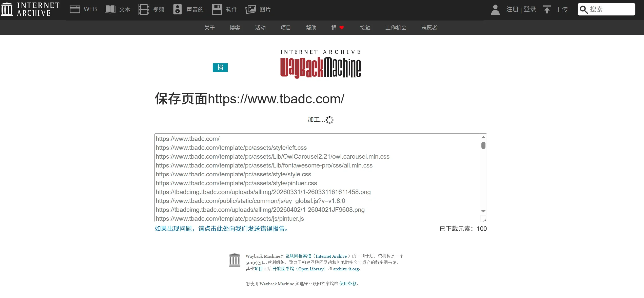644x298 pixels.
Task: Click the upload arrow icon
Action: tap(547, 9)
